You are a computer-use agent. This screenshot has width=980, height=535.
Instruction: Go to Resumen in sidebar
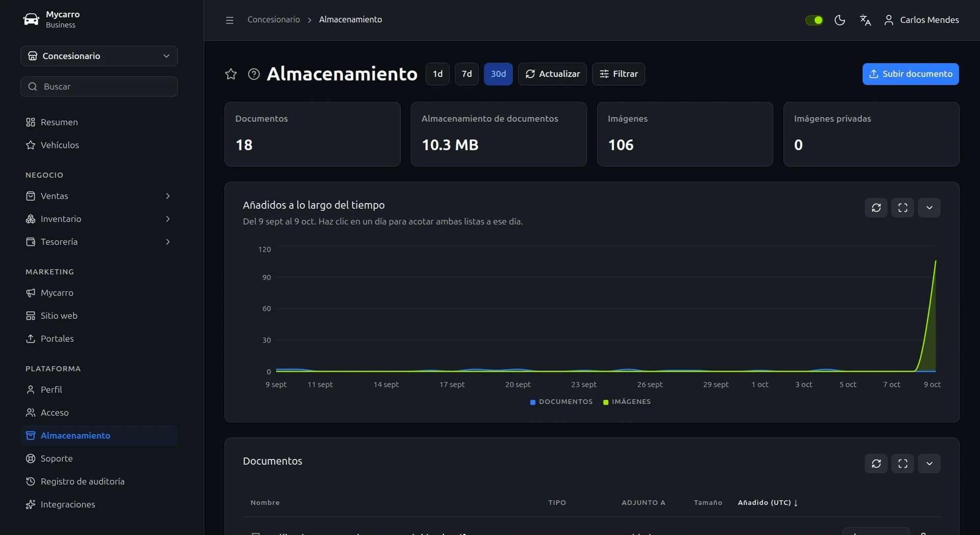click(x=99, y=122)
